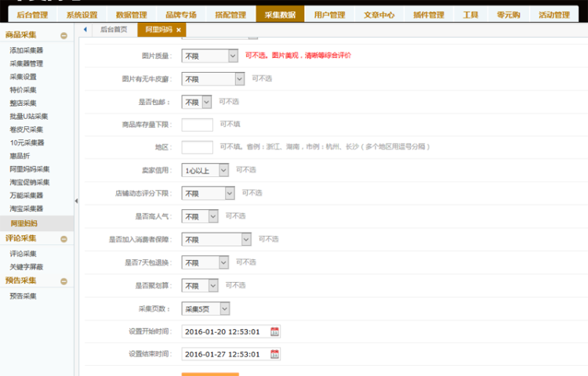This screenshot has height=376, width=588.
Task: Click 惠品折 in the sidebar
Action: pos(20,156)
